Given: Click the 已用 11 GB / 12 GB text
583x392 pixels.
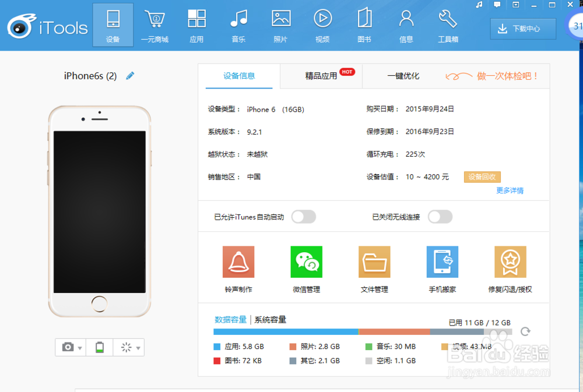Looking at the screenshot, I should click(x=480, y=323).
